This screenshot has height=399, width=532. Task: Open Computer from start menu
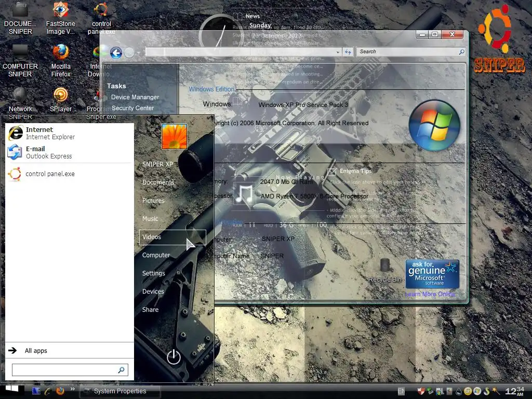coord(156,255)
